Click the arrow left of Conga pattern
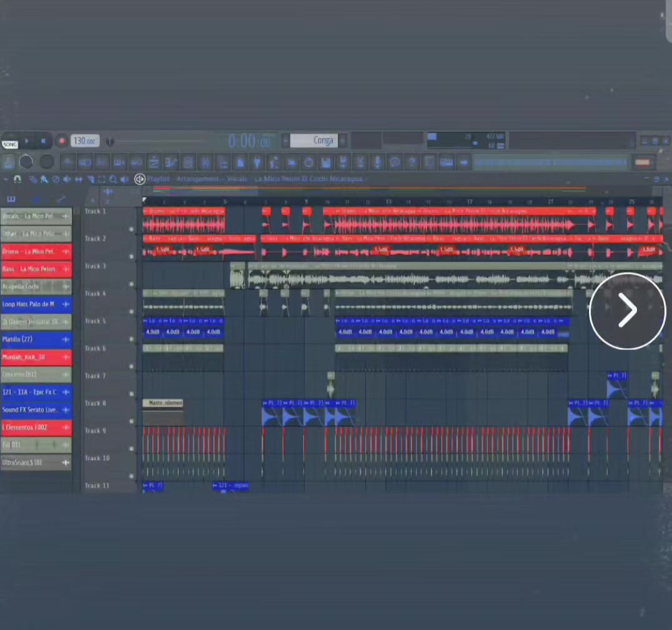This screenshot has height=630, width=672. 285,140
